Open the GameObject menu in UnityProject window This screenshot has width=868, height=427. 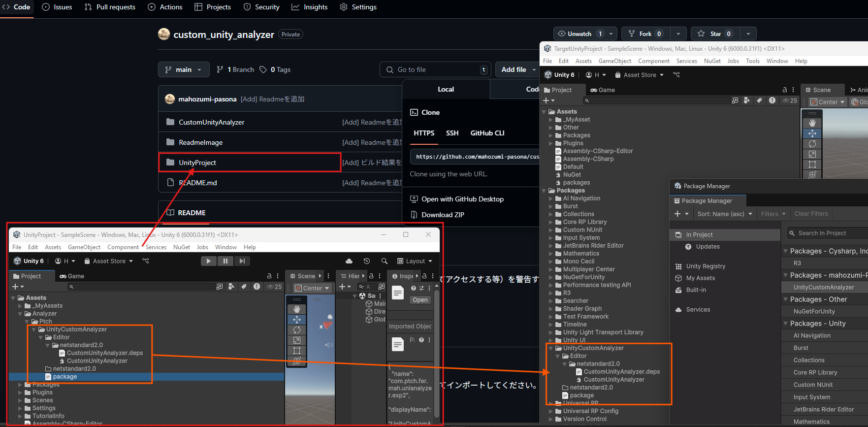click(84, 247)
